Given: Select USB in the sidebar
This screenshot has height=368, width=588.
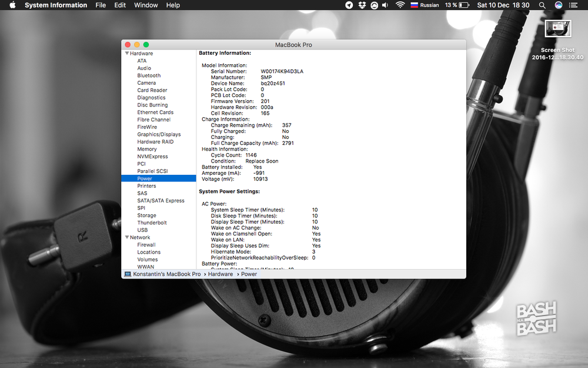Looking at the screenshot, I should [x=142, y=230].
